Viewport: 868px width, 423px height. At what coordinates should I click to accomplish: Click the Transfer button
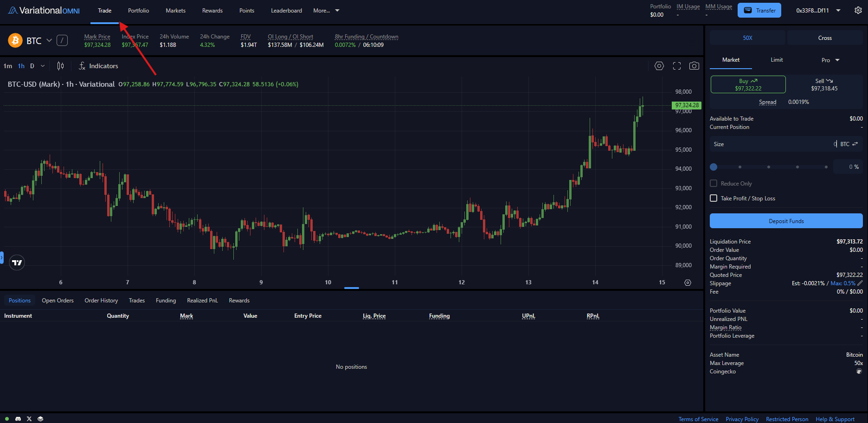pyautogui.click(x=759, y=11)
